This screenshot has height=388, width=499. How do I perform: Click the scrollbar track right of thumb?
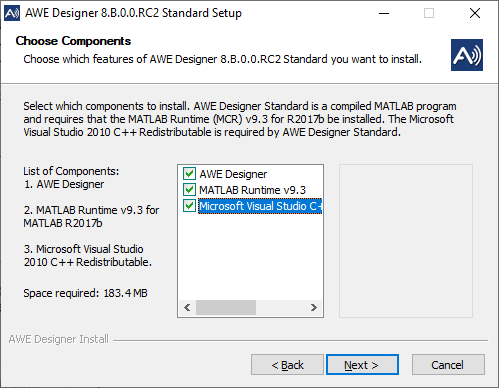pyautogui.click(x=281, y=307)
